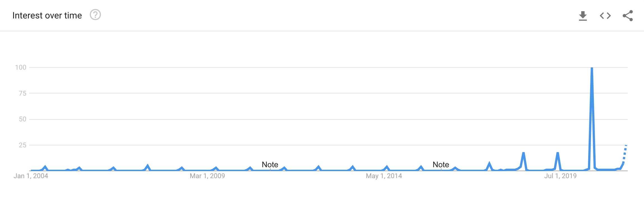
Task: Click the 75 y-axis label
Action: (23, 93)
